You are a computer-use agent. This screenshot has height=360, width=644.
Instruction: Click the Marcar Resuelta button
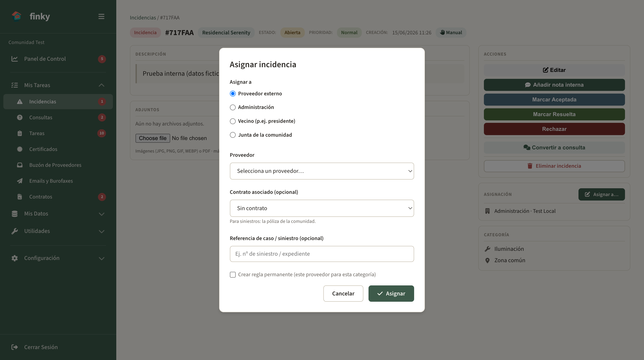click(554, 114)
